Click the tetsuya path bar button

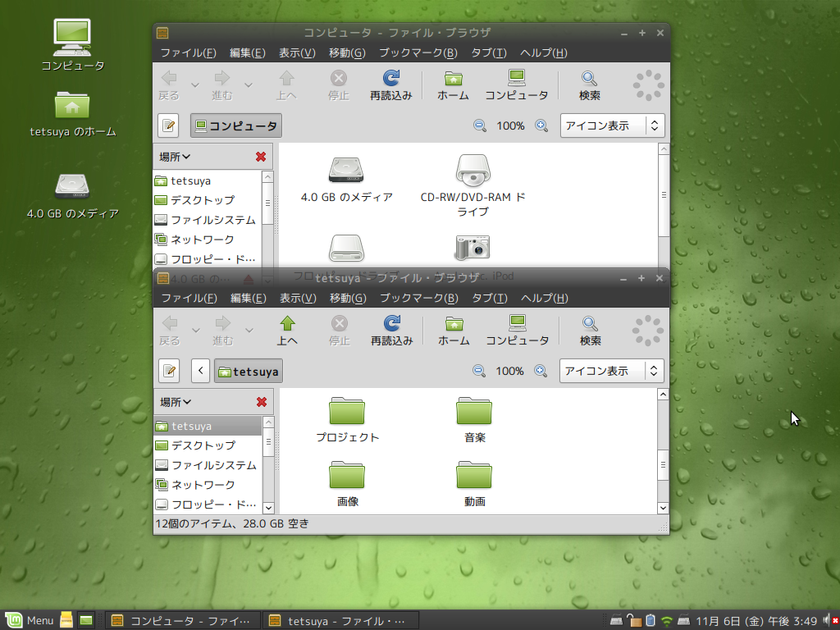pyautogui.click(x=249, y=371)
